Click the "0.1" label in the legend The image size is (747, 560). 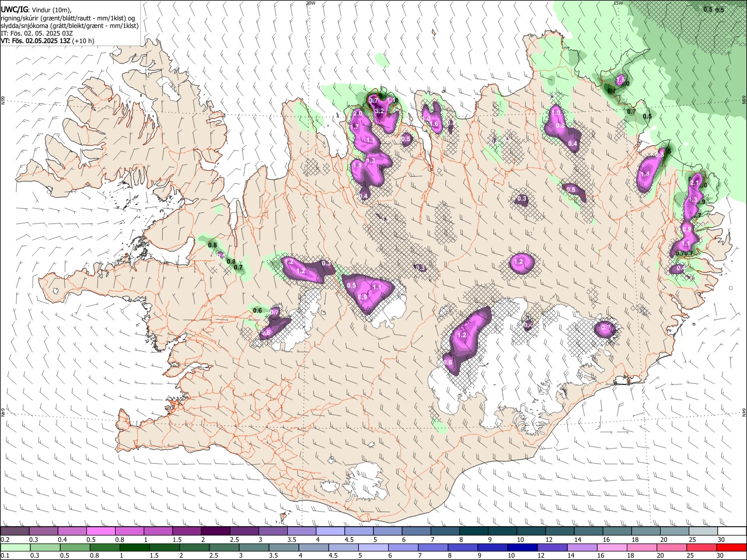point(5,556)
